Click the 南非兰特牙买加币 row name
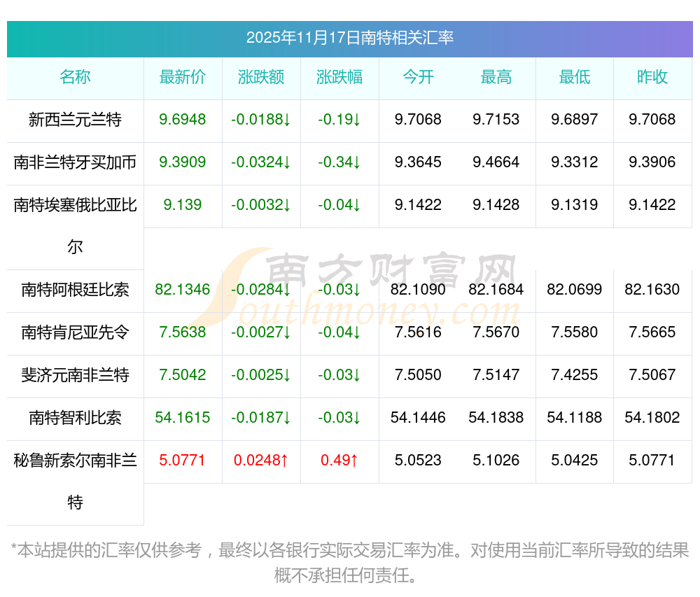Screen dimensions: 700x597 pyautogui.click(x=75, y=162)
